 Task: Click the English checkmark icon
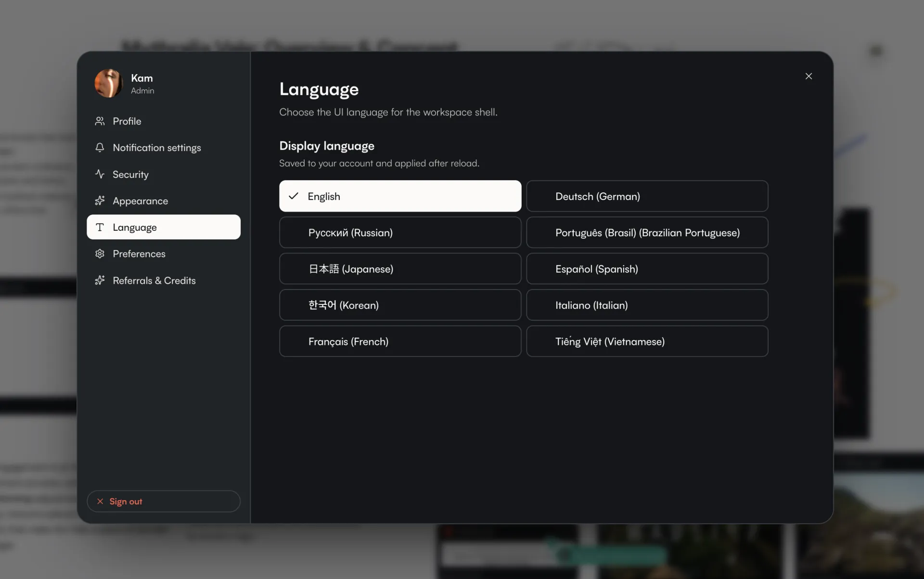tap(294, 196)
